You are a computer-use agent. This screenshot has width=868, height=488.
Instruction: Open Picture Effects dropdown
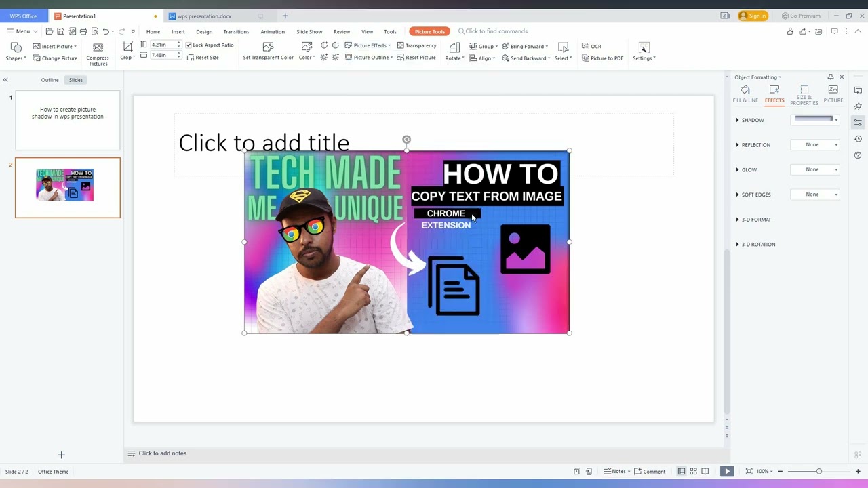(x=368, y=45)
